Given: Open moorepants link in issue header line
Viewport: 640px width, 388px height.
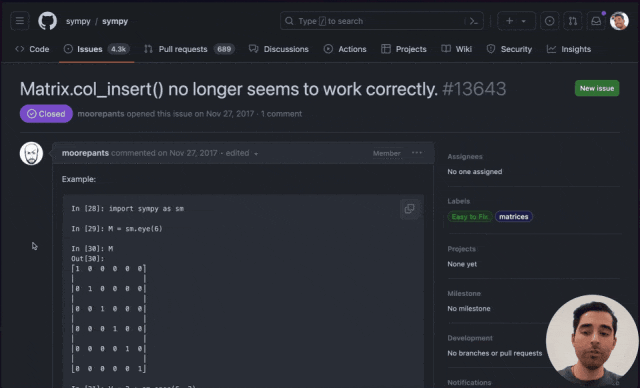Looking at the screenshot, I should pos(101,114).
